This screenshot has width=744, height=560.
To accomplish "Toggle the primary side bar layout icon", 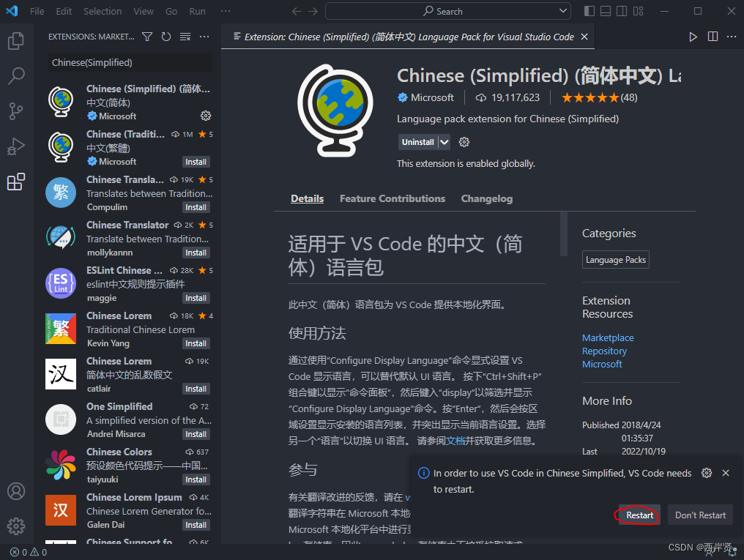I will tap(589, 12).
